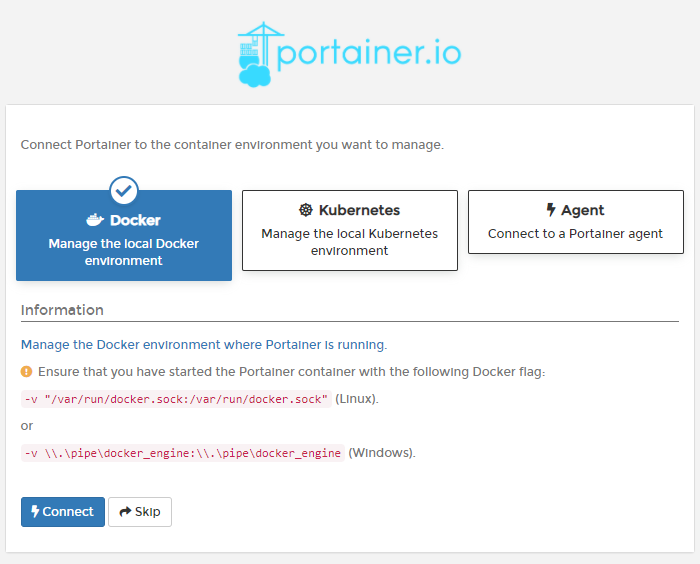Image resolution: width=700 pixels, height=564 pixels.
Task: Click the Windows docker_engine pipe flag code
Action: (183, 453)
